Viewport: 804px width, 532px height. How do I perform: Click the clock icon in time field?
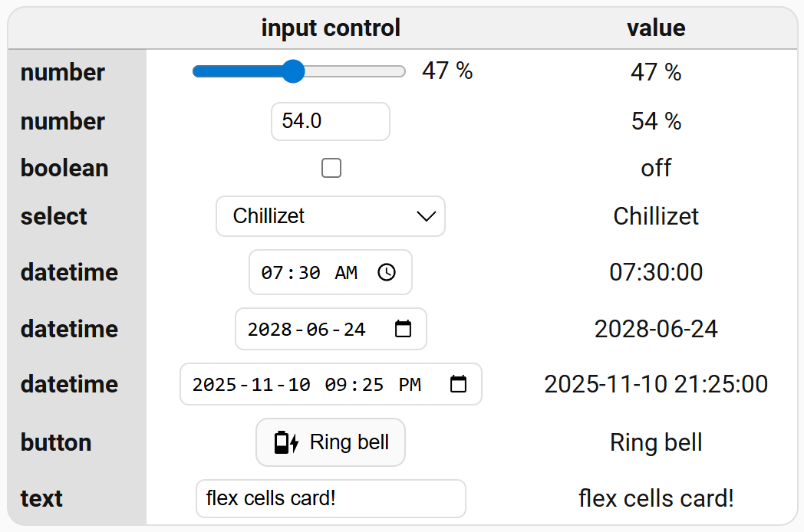387,272
